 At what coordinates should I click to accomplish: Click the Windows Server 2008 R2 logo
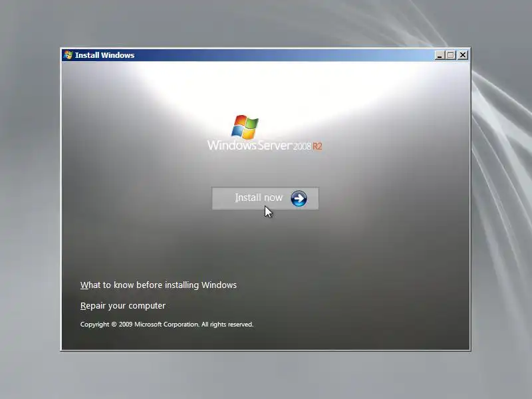265,133
